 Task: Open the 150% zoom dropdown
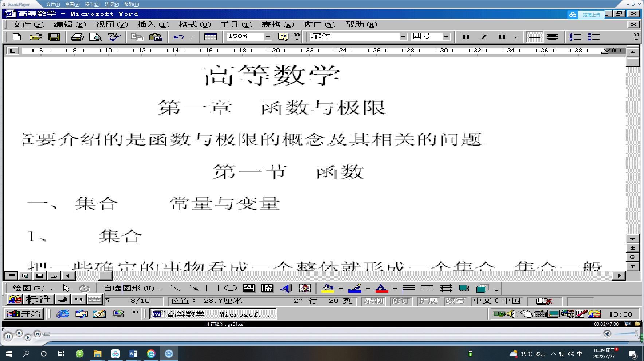(x=268, y=37)
